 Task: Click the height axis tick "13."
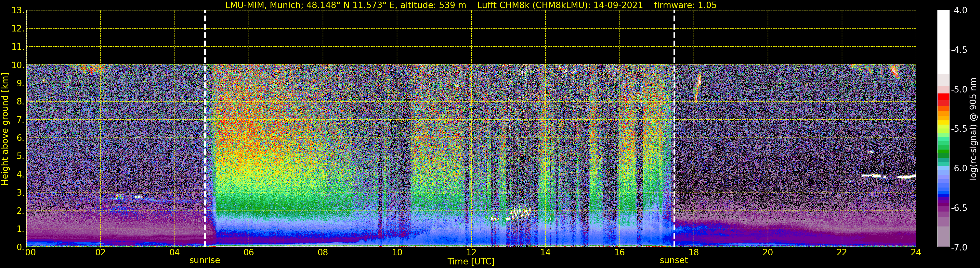pyautogui.click(x=18, y=11)
